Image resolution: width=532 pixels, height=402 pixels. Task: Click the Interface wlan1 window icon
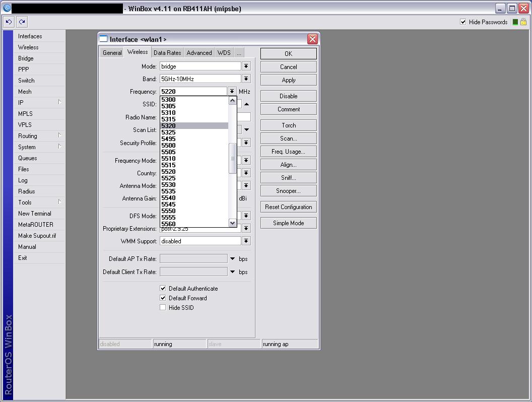[x=103, y=39]
